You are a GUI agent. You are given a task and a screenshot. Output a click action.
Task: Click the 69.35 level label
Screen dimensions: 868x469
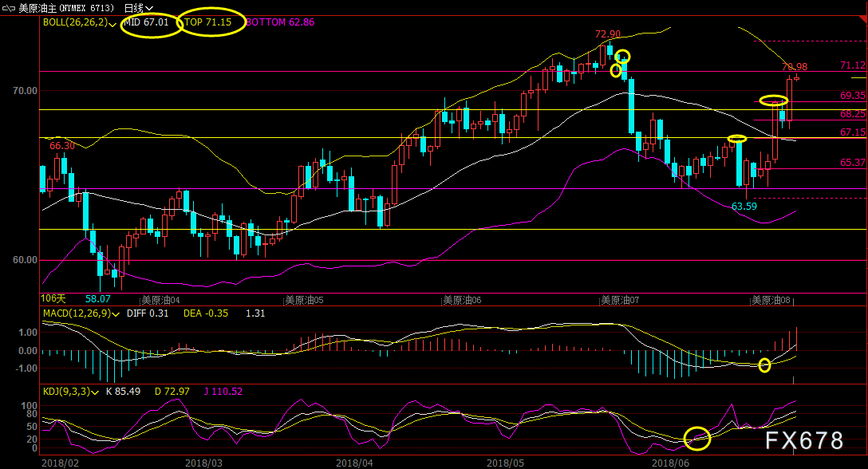click(x=853, y=96)
